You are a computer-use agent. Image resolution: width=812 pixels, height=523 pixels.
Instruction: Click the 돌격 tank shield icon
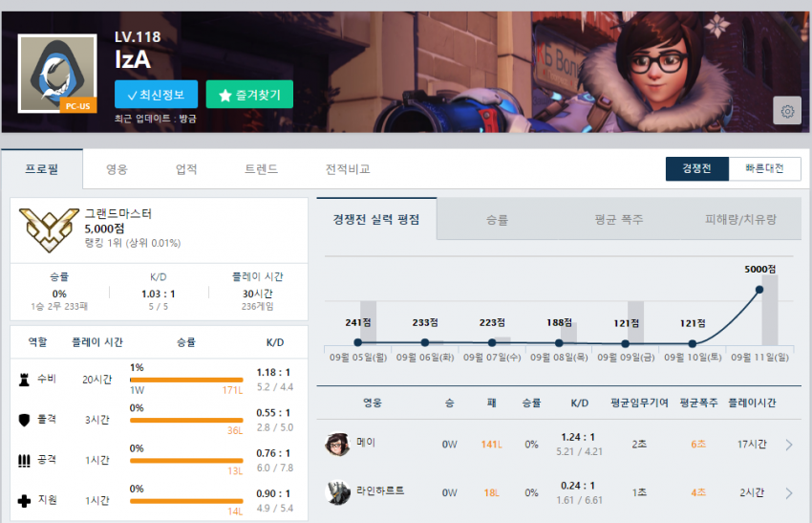pos(24,420)
